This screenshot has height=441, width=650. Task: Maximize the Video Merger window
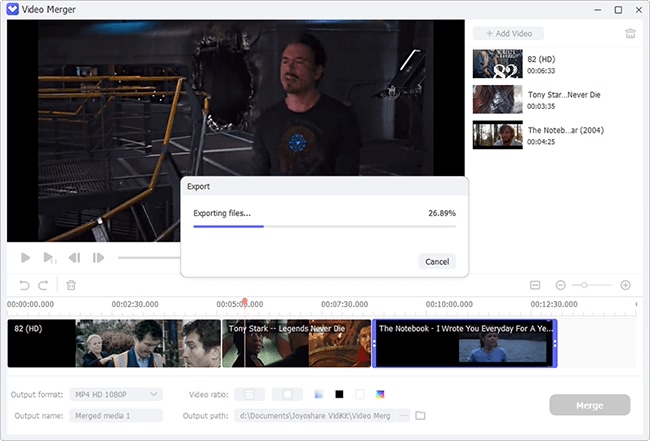[618, 10]
